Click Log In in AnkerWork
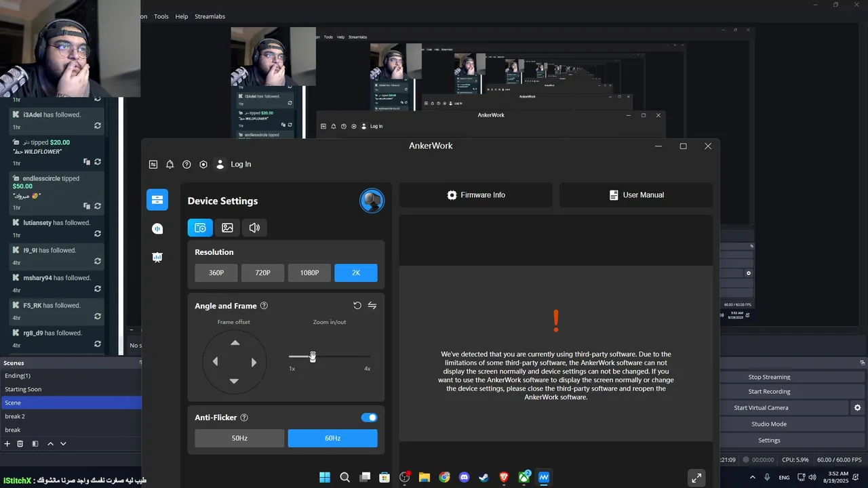Viewport: 868px width, 488px height. click(x=241, y=164)
